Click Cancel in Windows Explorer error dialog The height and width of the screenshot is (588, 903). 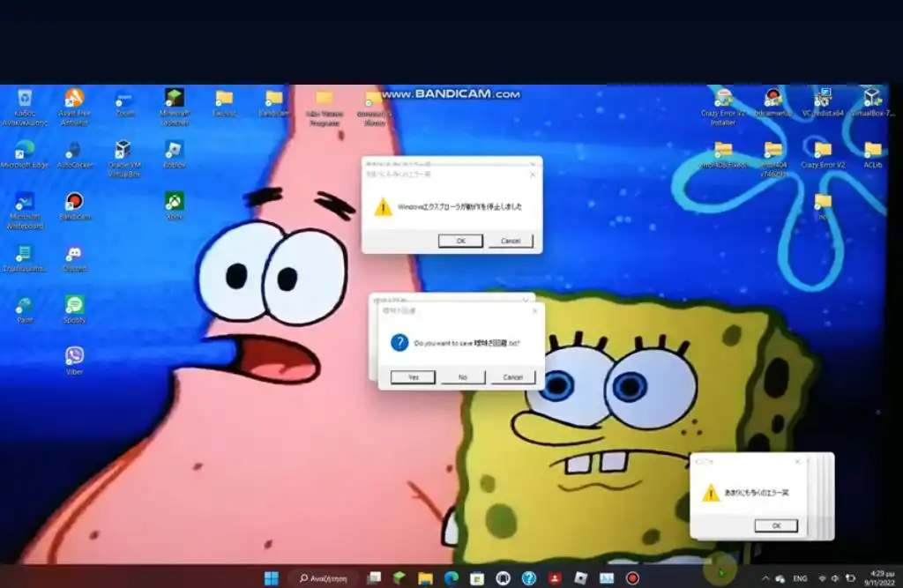511,241
